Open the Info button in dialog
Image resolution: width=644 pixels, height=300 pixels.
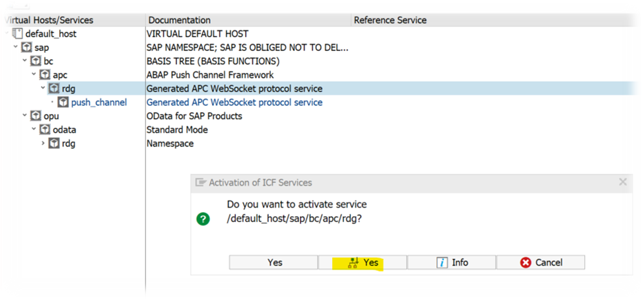point(452,262)
